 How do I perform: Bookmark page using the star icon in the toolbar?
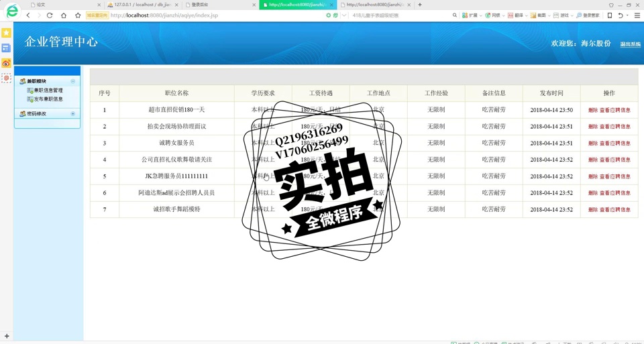(78, 15)
